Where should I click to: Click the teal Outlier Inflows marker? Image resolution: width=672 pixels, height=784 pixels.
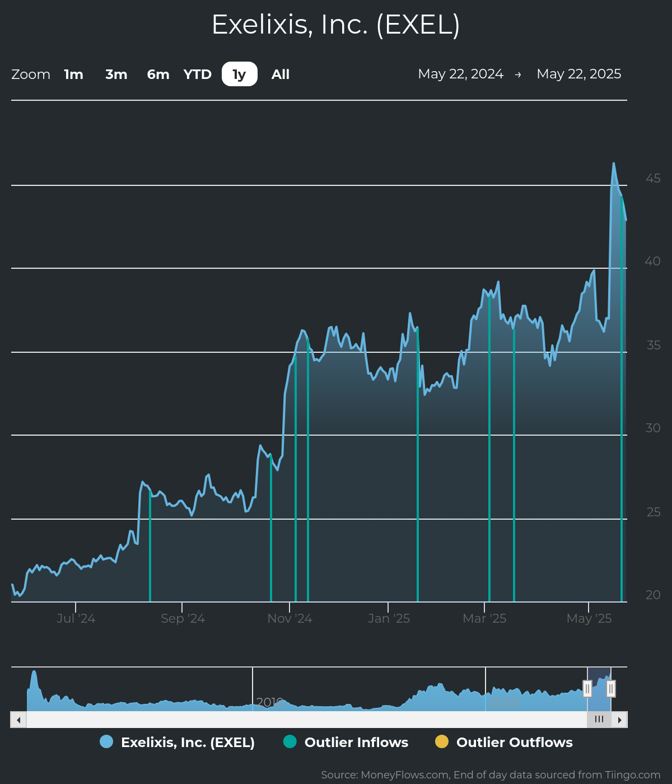(x=290, y=741)
